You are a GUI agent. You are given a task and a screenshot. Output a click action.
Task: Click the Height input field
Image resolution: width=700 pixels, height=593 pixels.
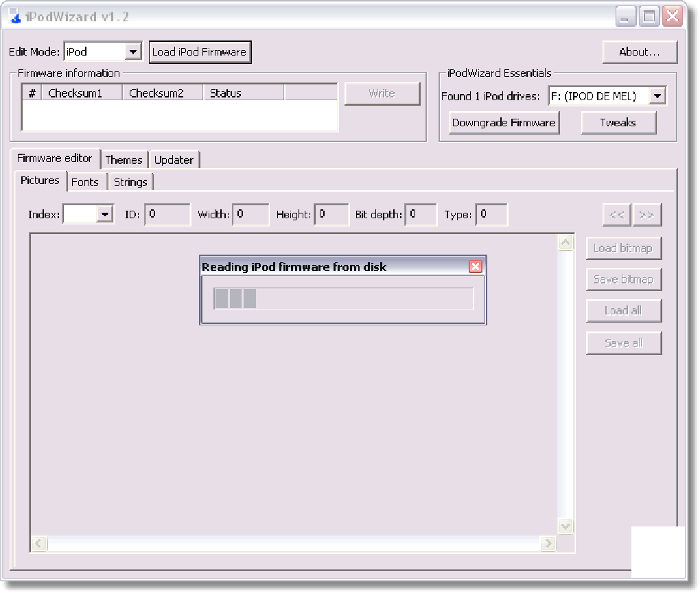331,214
